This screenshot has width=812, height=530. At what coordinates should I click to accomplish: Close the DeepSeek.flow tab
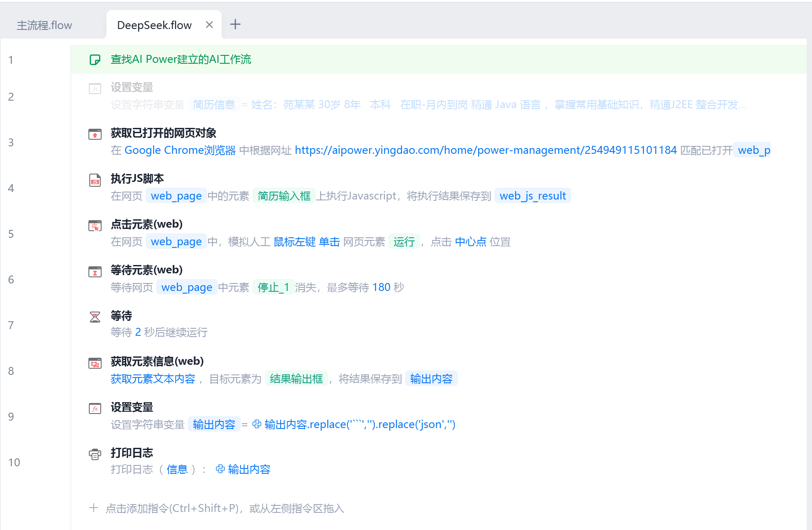[x=209, y=25]
